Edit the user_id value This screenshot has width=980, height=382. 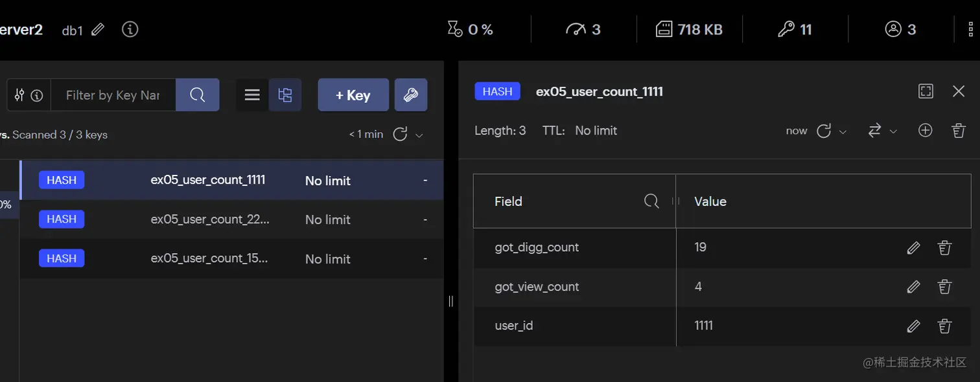click(913, 326)
